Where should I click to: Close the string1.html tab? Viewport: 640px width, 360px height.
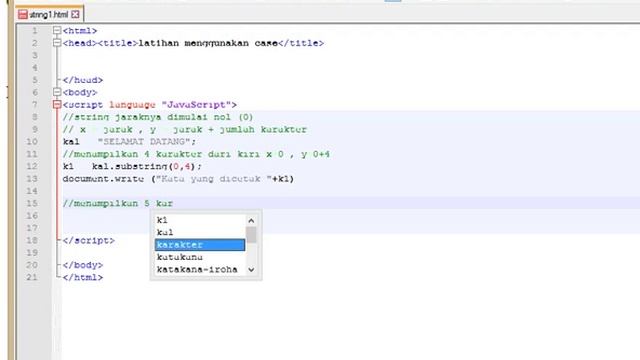coord(75,15)
